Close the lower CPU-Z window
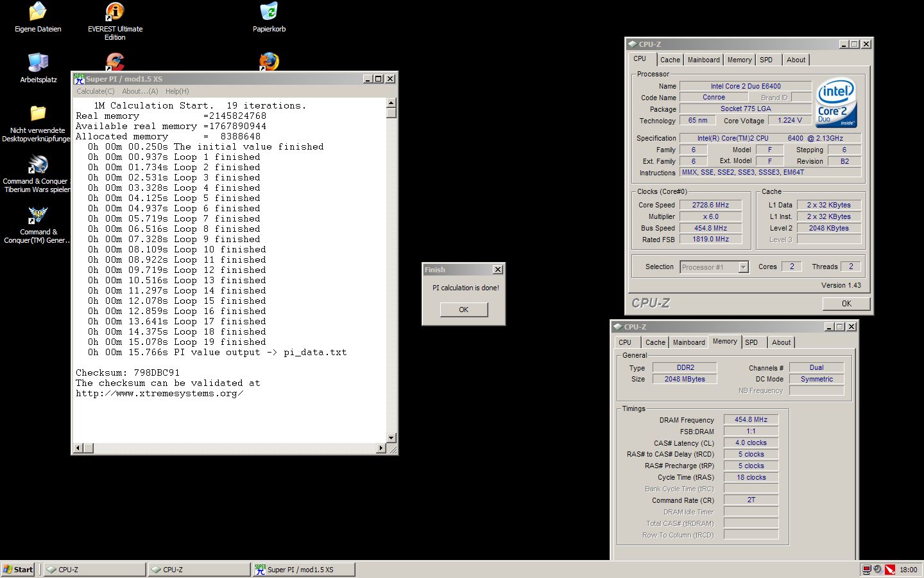 [x=851, y=327]
